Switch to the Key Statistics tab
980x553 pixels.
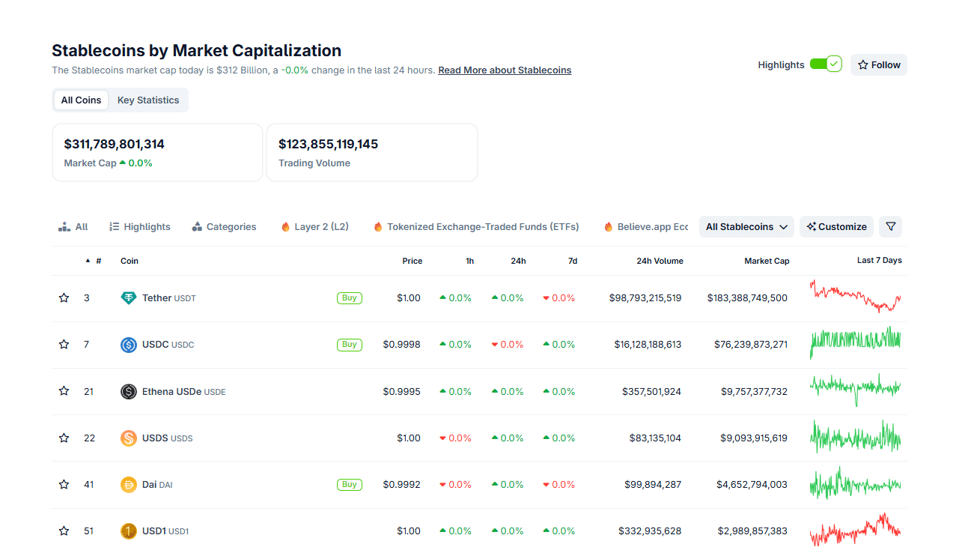[147, 100]
